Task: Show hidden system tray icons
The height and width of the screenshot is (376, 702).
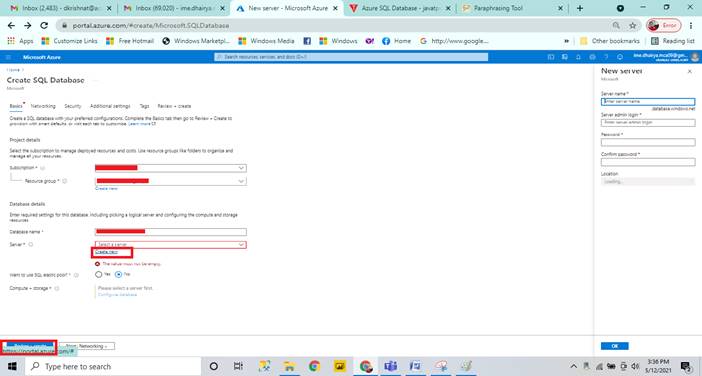Action: [x=574, y=366]
